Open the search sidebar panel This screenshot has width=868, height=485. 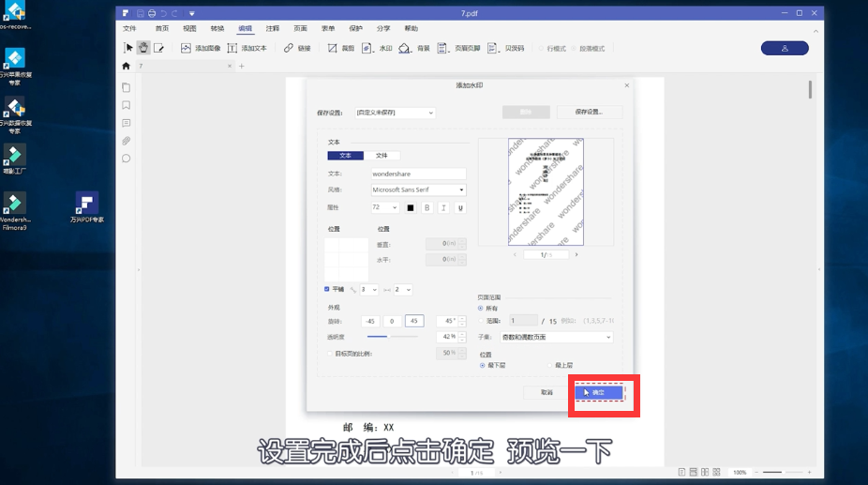[127, 159]
